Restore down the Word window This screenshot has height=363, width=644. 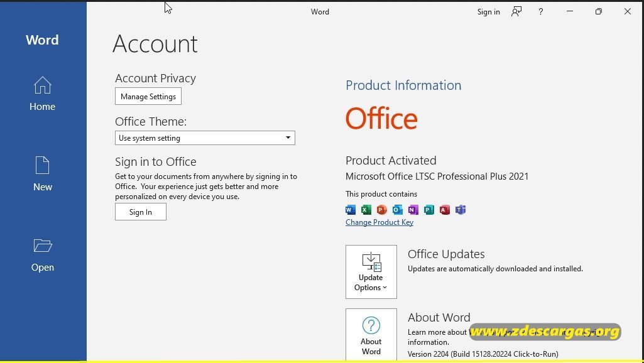coord(598,11)
